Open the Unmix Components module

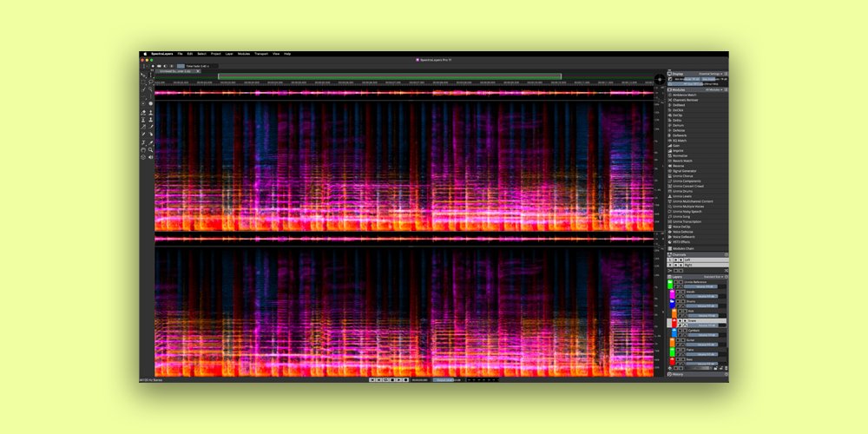pyautogui.click(x=687, y=181)
